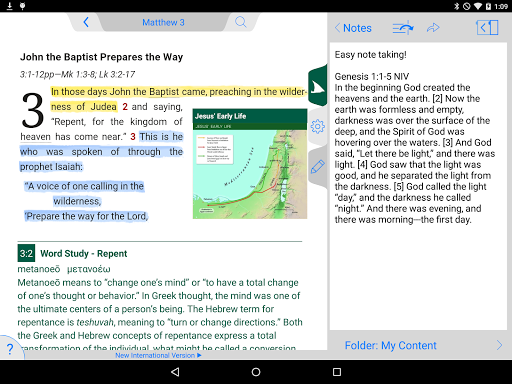Tap the Android recent apps square
This screenshot has width=512, height=384.
coord(337,372)
